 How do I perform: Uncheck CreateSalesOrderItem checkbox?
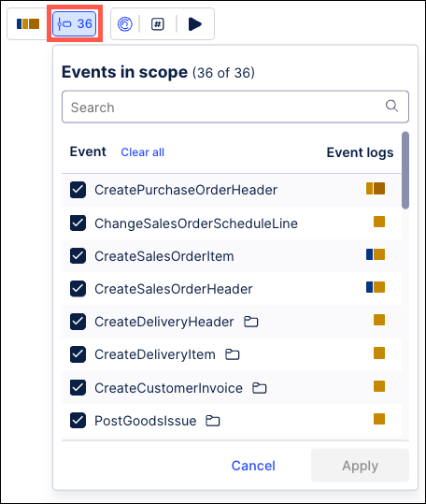coord(78,256)
